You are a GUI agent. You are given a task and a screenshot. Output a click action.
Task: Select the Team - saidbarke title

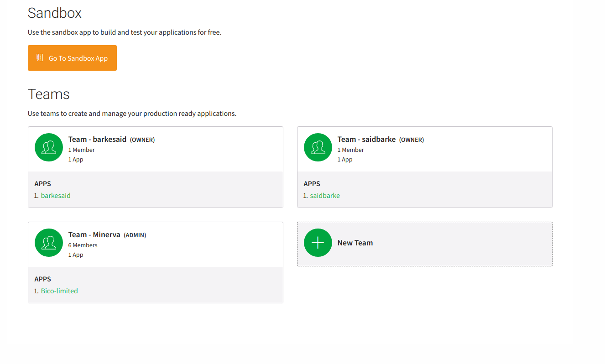pyautogui.click(x=366, y=140)
